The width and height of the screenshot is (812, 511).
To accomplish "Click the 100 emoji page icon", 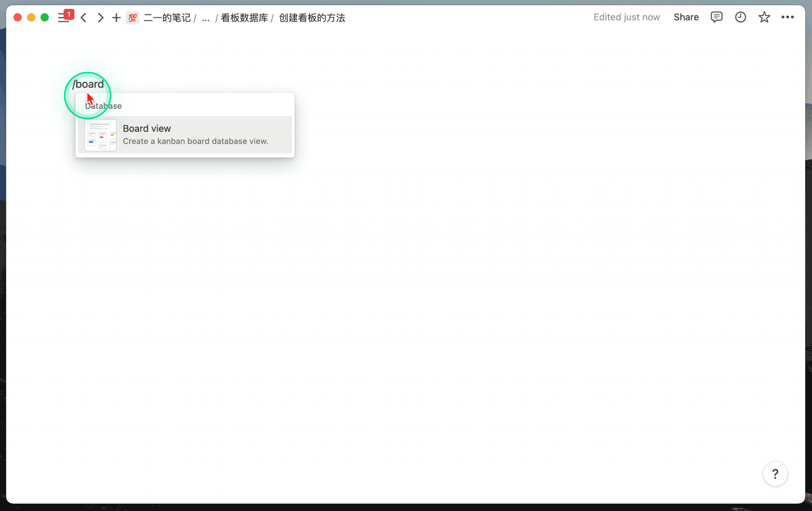I will point(133,18).
